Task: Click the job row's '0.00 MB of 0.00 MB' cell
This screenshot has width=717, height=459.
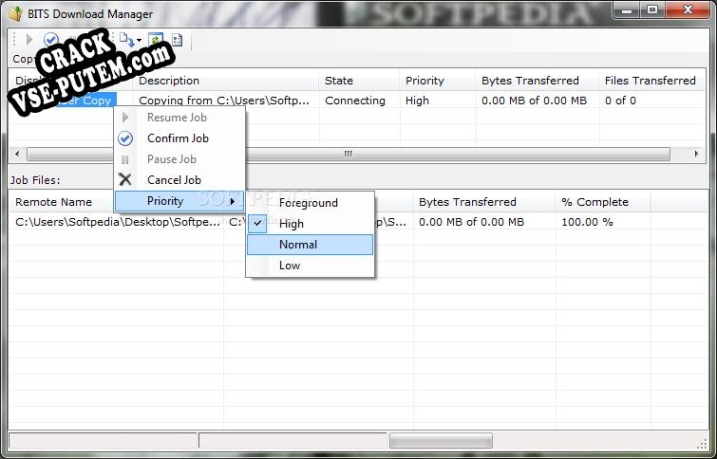Action: tap(534, 101)
